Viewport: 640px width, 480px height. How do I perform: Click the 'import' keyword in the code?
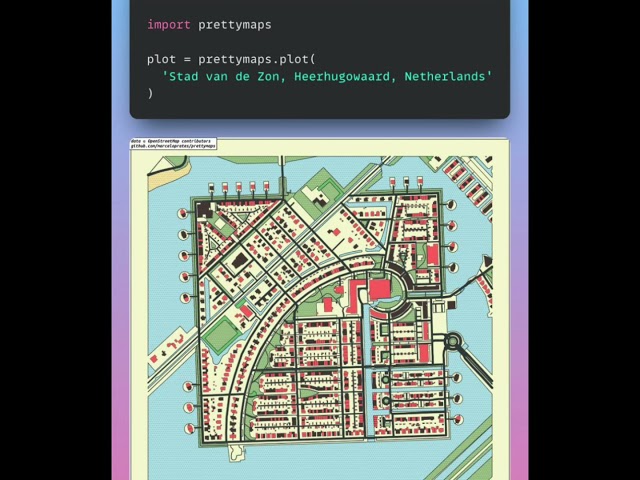[x=169, y=25]
